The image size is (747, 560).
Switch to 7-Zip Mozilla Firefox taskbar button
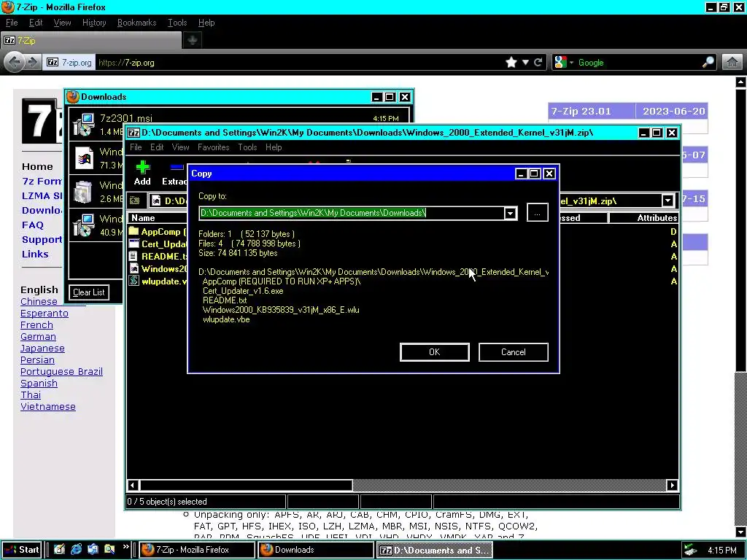[x=197, y=550]
